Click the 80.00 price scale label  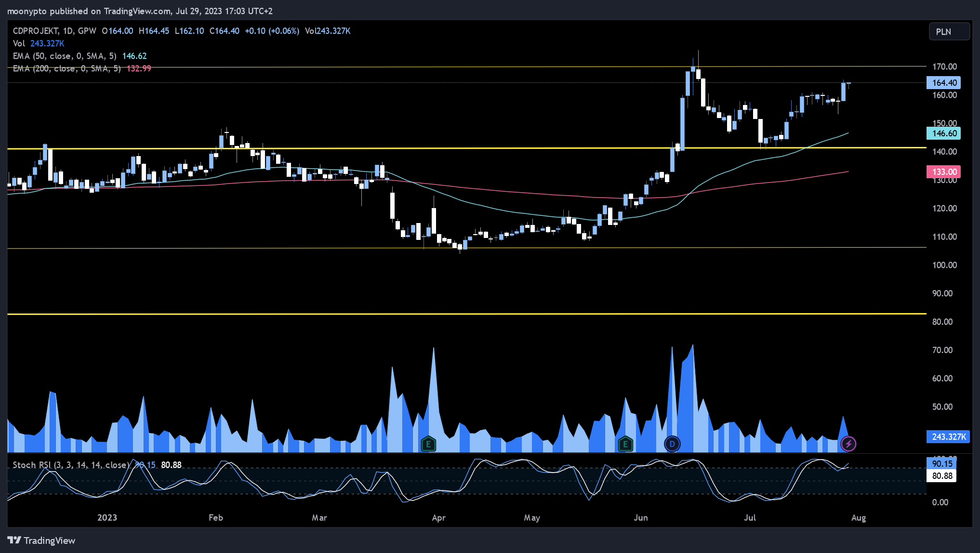tap(942, 322)
